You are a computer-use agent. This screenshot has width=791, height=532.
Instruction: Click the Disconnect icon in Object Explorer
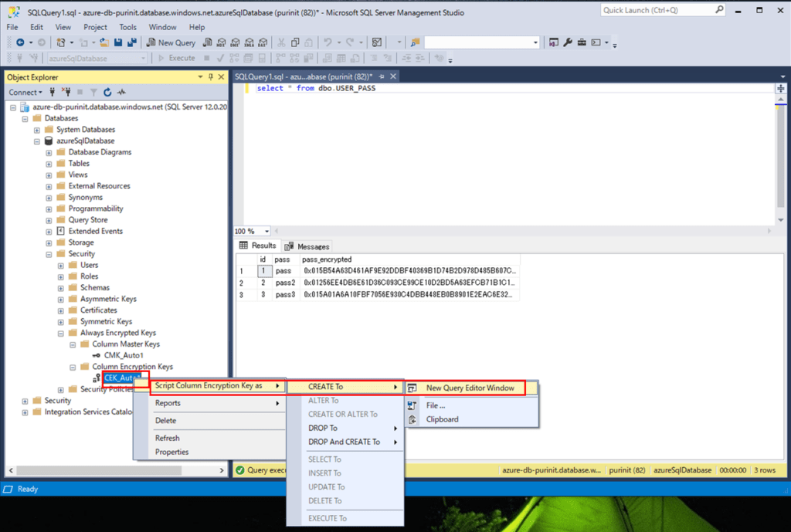coord(66,93)
